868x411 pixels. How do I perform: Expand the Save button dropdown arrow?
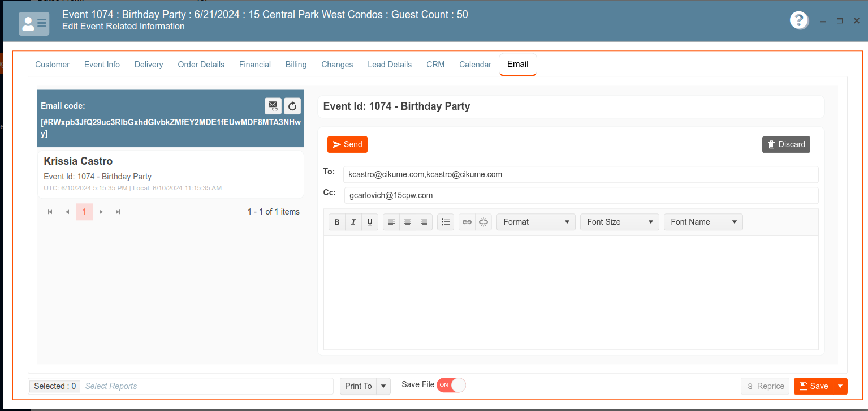840,386
